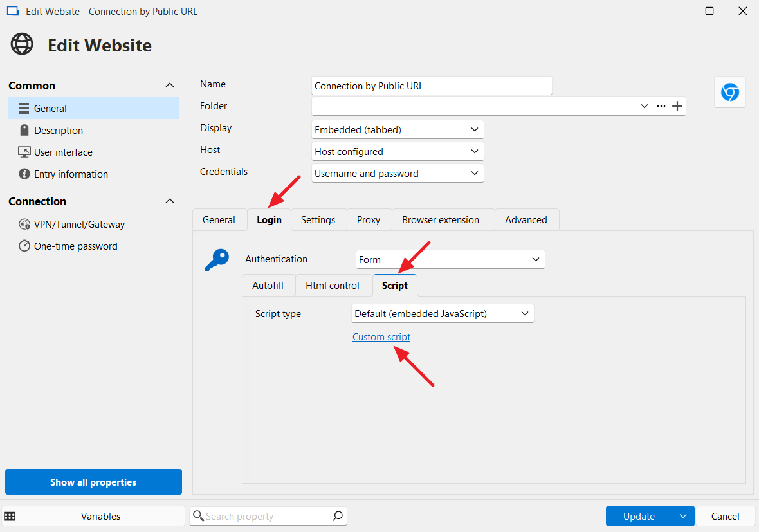Open VPN/Tunnel/Gateway connection settings
Screen dimensions: 759x532
(79, 225)
